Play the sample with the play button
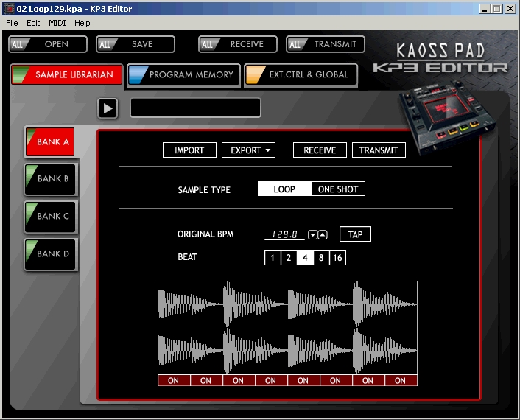520x420 pixels. 108,108
